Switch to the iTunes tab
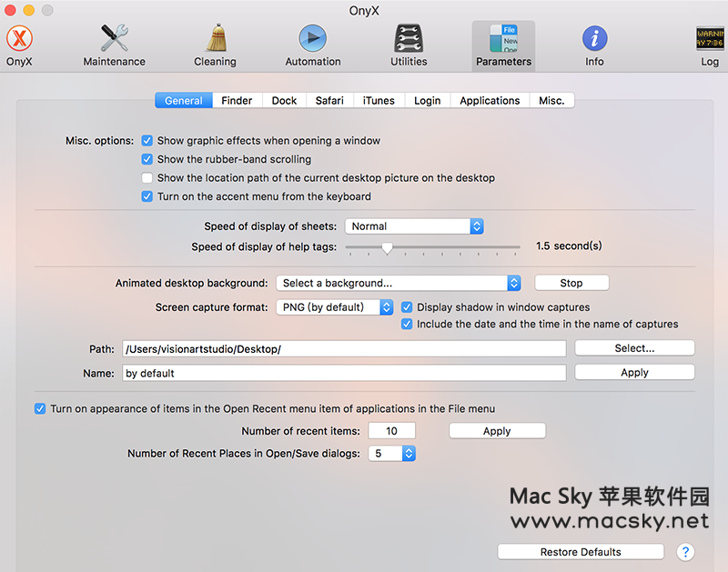 click(x=379, y=101)
